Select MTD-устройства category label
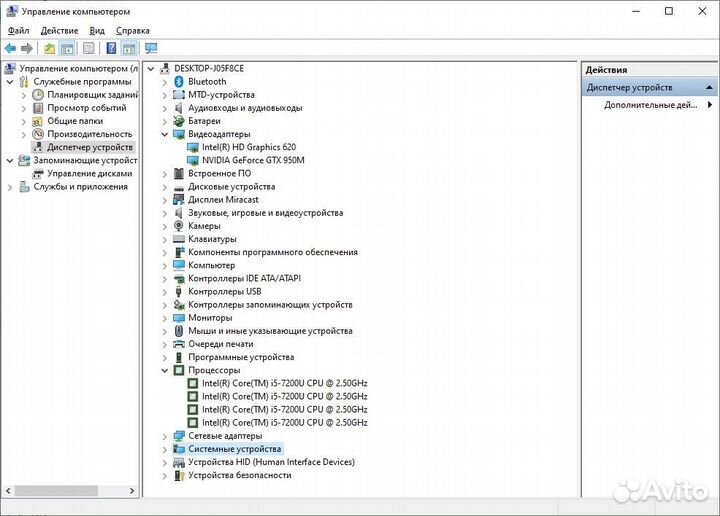 pos(221,95)
